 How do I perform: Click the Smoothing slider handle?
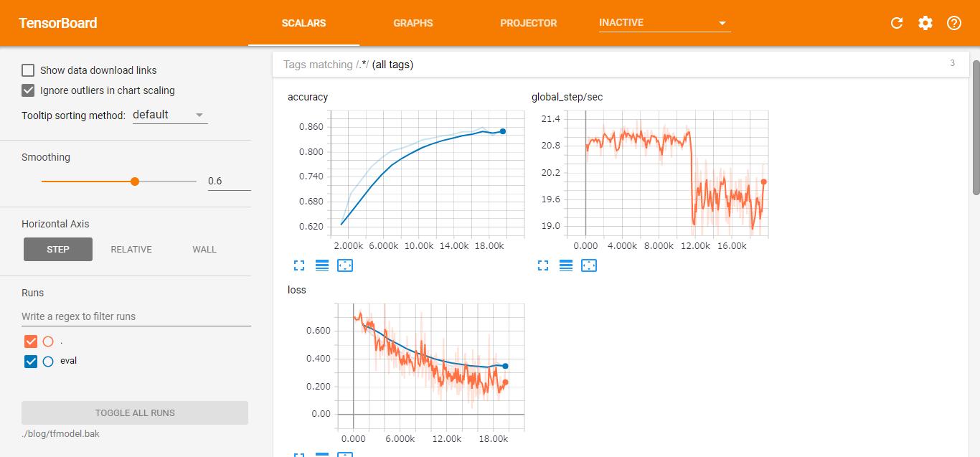pyautogui.click(x=135, y=182)
